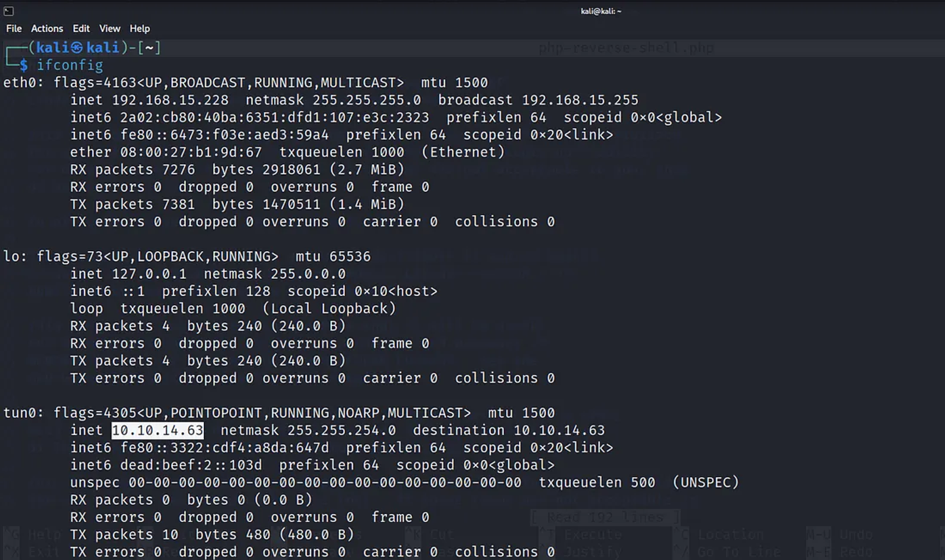
Task: Click the kali@kali window title
Action: point(601,11)
